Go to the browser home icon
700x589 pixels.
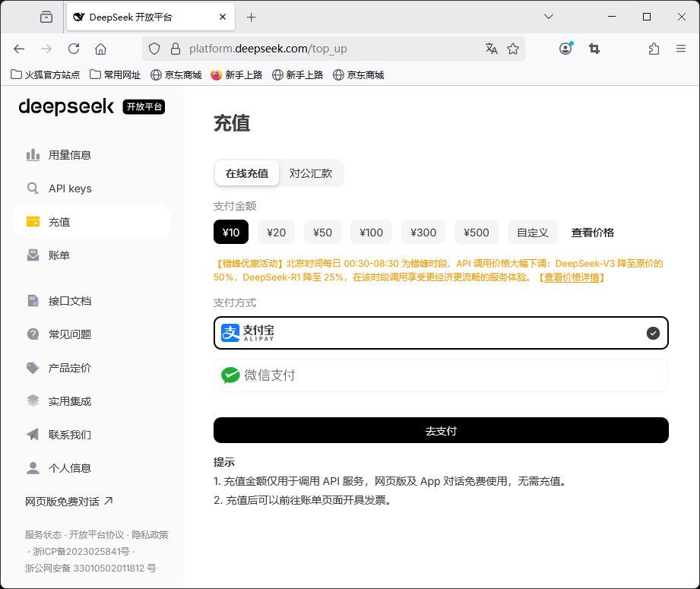coord(101,49)
